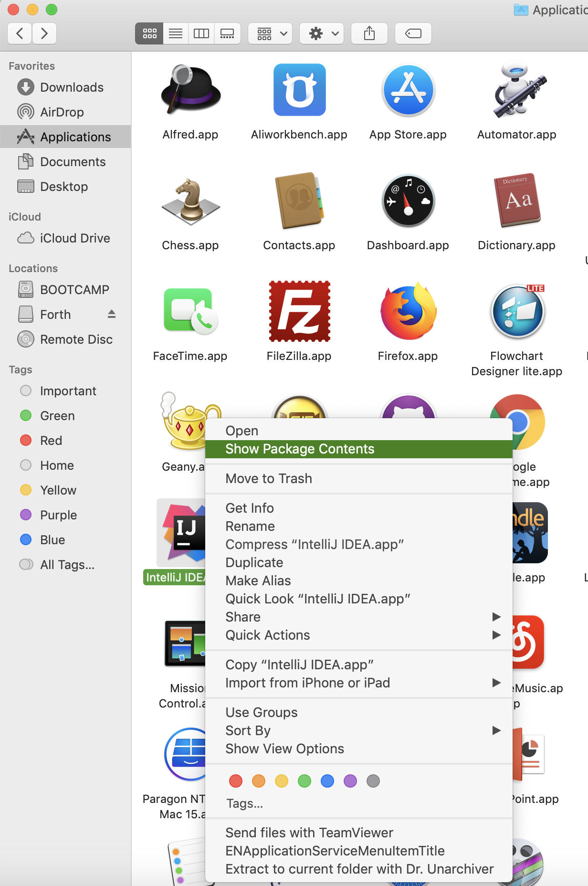588x886 pixels.
Task: Go back with the left arrow button
Action: (20, 33)
